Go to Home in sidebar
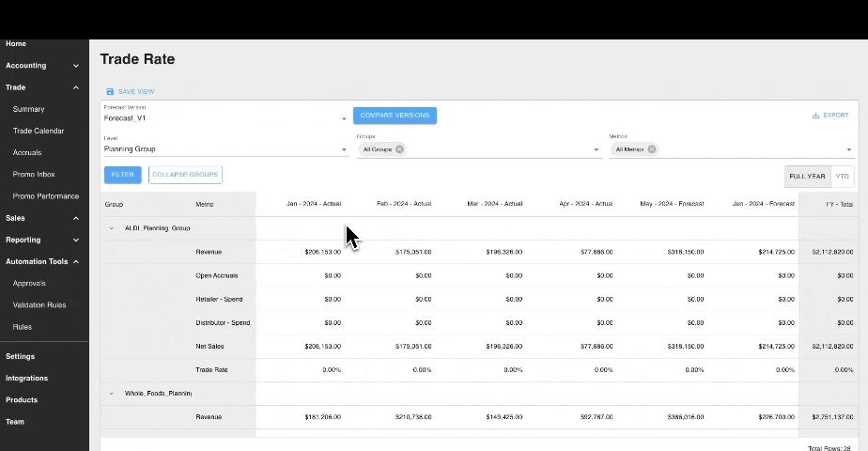The image size is (868, 451). click(16, 44)
